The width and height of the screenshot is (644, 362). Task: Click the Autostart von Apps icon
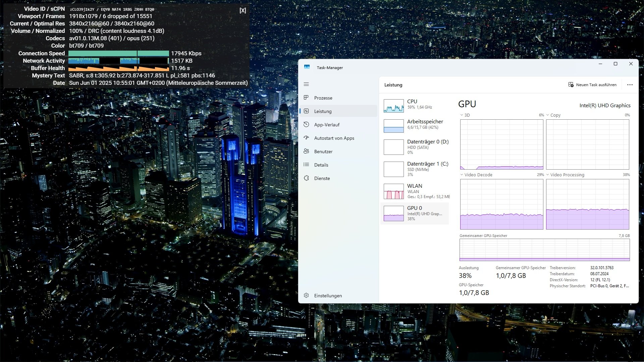pyautogui.click(x=306, y=138)
